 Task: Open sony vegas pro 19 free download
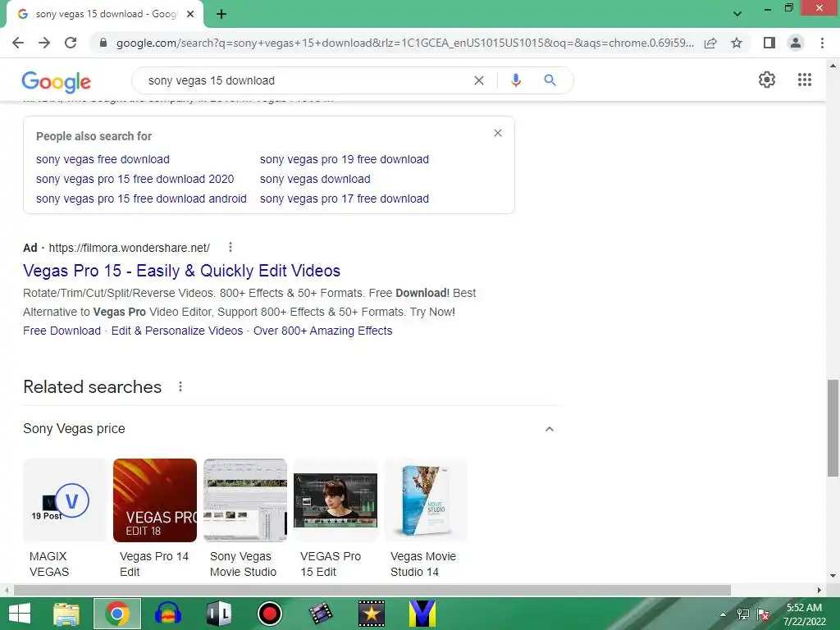click(x=345, y=159)
